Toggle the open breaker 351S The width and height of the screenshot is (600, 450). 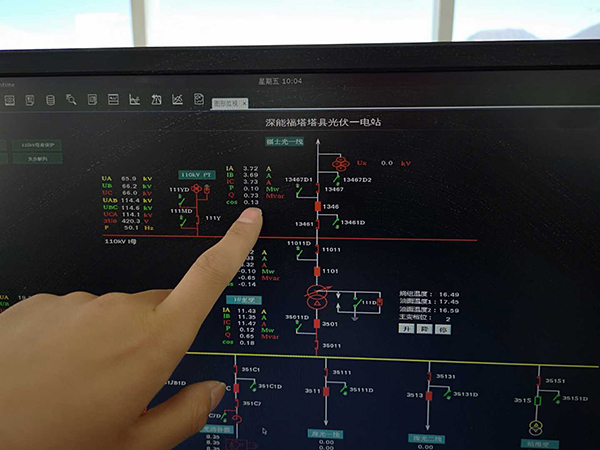[x=537, y=401]
